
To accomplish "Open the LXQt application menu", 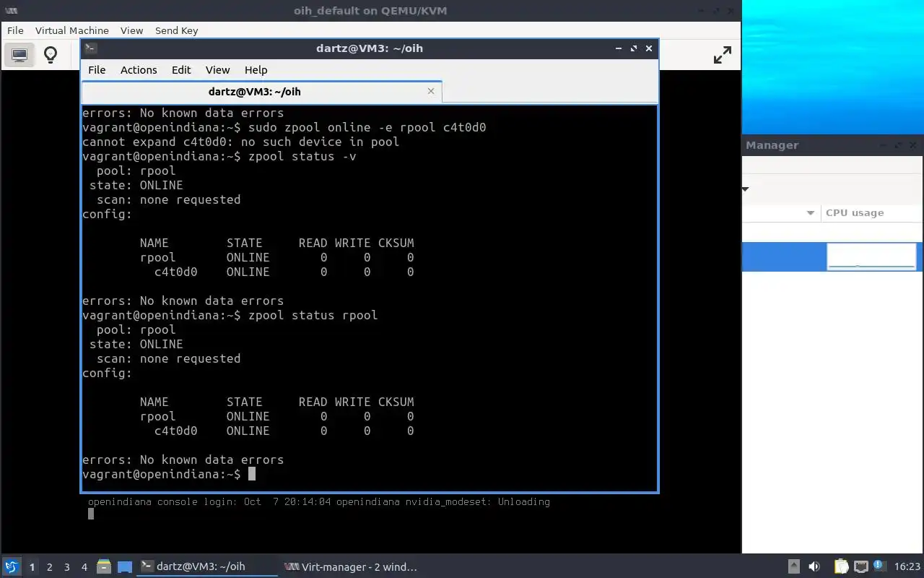I will click(x=12, y=566).
